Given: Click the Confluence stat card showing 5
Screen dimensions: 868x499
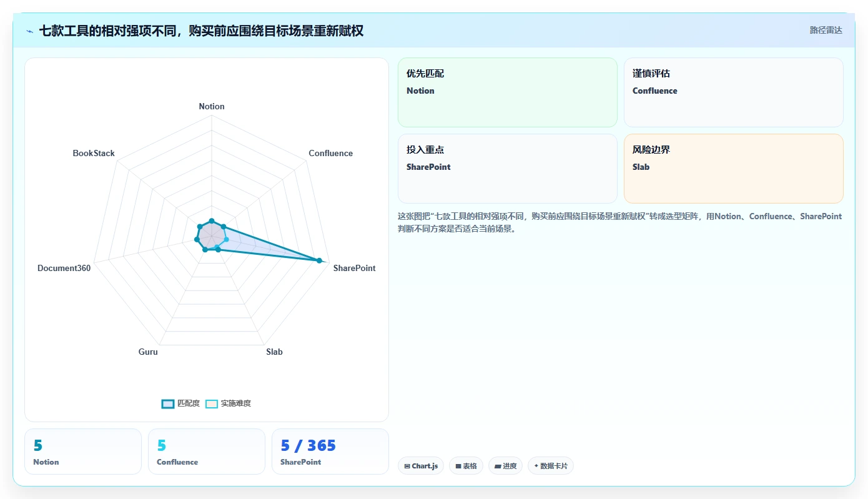Looking at the screenshot, I should [x=207, y=452].
